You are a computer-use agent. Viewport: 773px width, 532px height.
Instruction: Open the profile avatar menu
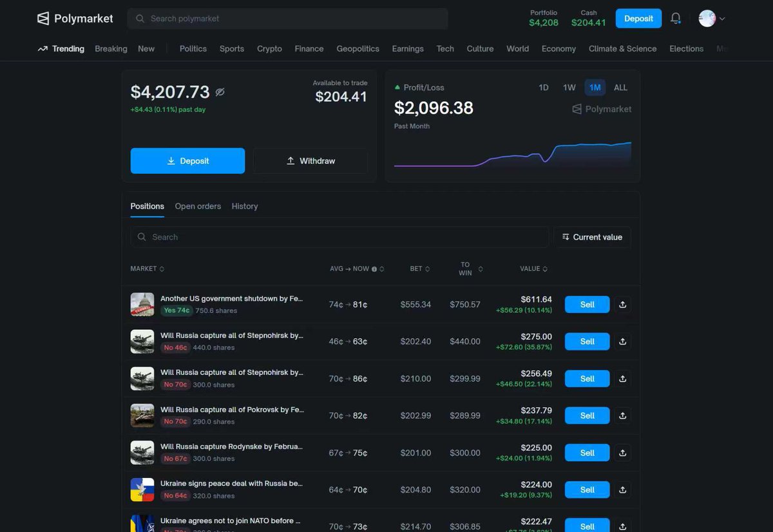click(712, 19)
